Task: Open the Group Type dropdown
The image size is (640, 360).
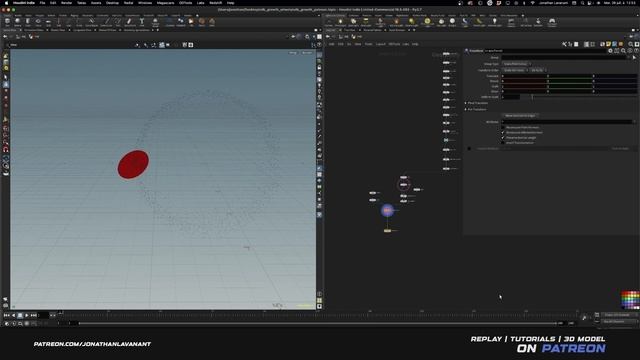Action: tap(516, 64)
